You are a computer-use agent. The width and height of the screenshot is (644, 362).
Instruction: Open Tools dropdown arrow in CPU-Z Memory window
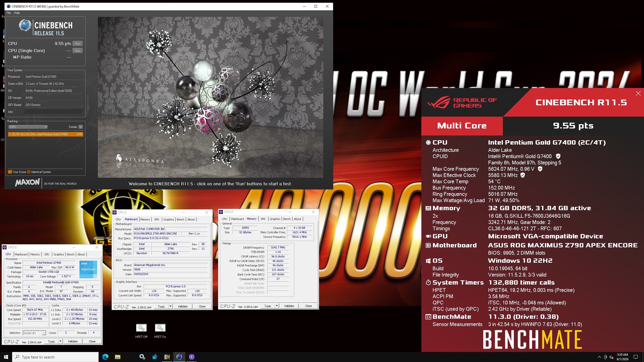pos(277,306)
